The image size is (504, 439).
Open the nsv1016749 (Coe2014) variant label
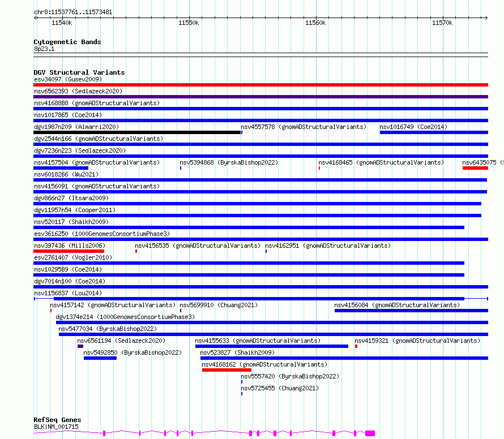point(413,127)
